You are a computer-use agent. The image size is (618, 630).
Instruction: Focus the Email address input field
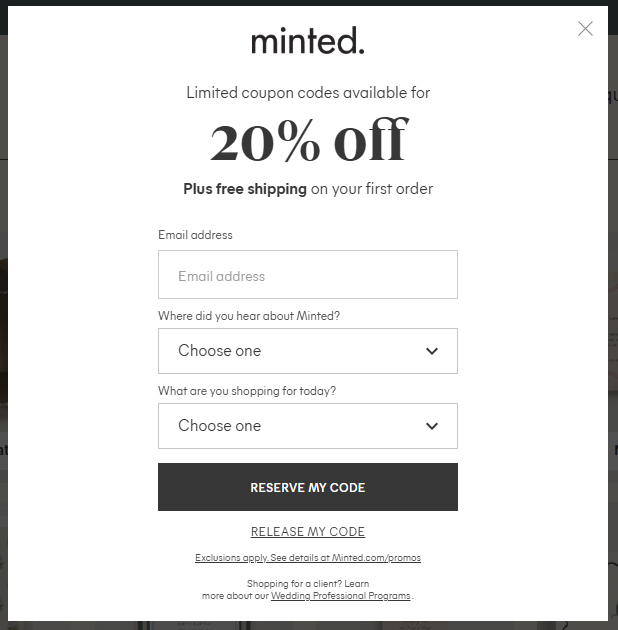308,275
